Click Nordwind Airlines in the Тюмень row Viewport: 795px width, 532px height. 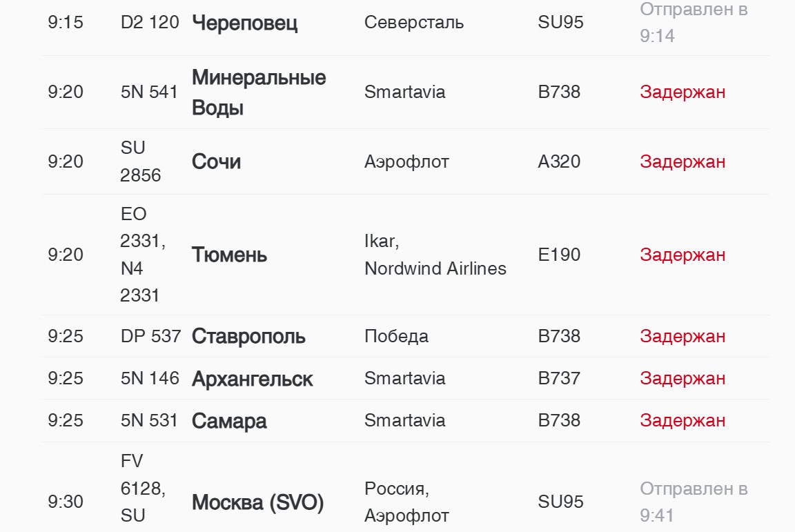(435, 268)
